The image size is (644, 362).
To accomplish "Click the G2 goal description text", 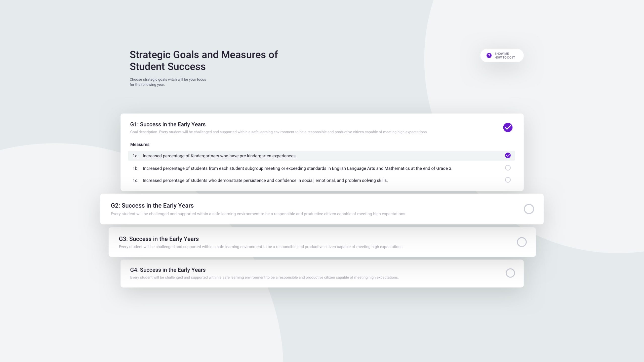I will coord(258,214).
